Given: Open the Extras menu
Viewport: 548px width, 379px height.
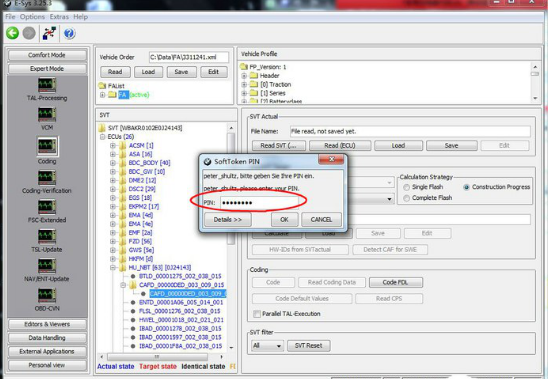Looking at the screenshot, I should point(59,17).
